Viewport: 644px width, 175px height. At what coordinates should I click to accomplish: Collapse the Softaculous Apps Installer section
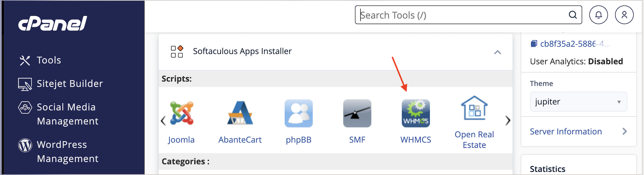point(497,52)
